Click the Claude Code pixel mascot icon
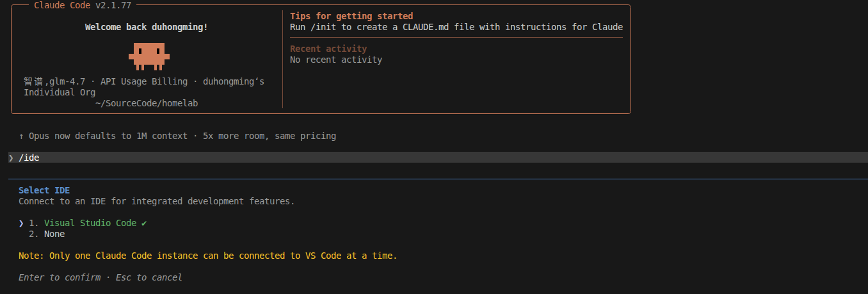Screen dimensions: 868x294 (x=149, y=56)
